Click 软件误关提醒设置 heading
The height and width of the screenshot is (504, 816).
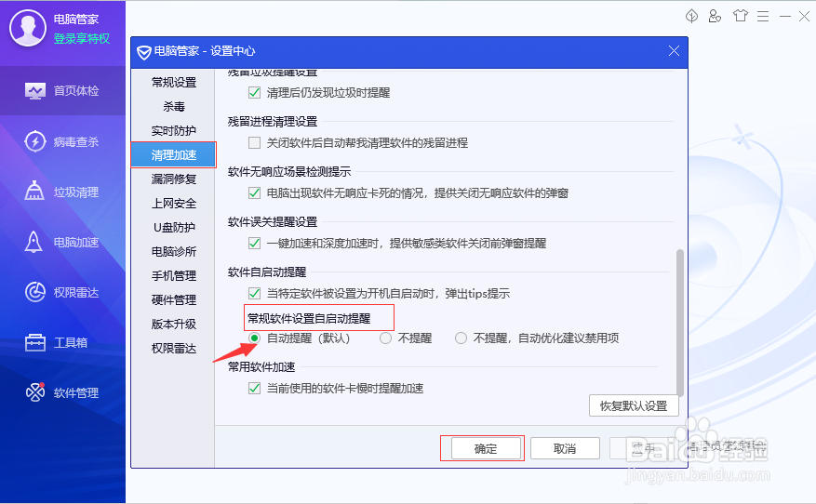tap(273, 222)
